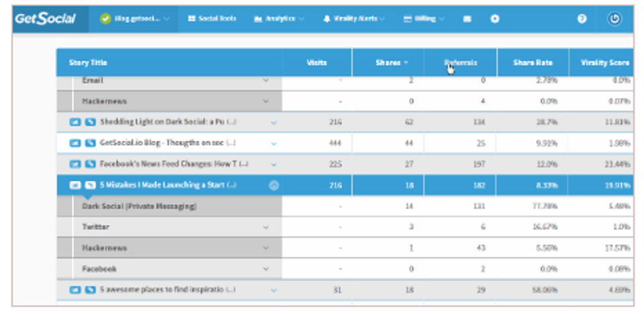644x315 pixels.
Task: Click the 131 referrals cell
Action: 478,206
